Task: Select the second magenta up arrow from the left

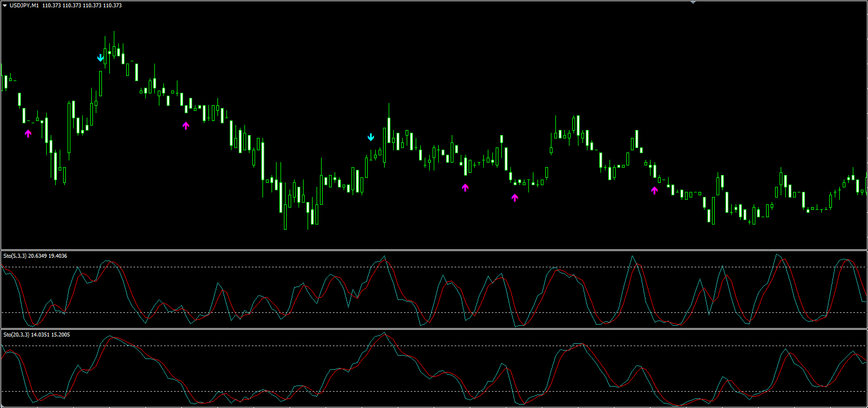Action: point(186,125)
